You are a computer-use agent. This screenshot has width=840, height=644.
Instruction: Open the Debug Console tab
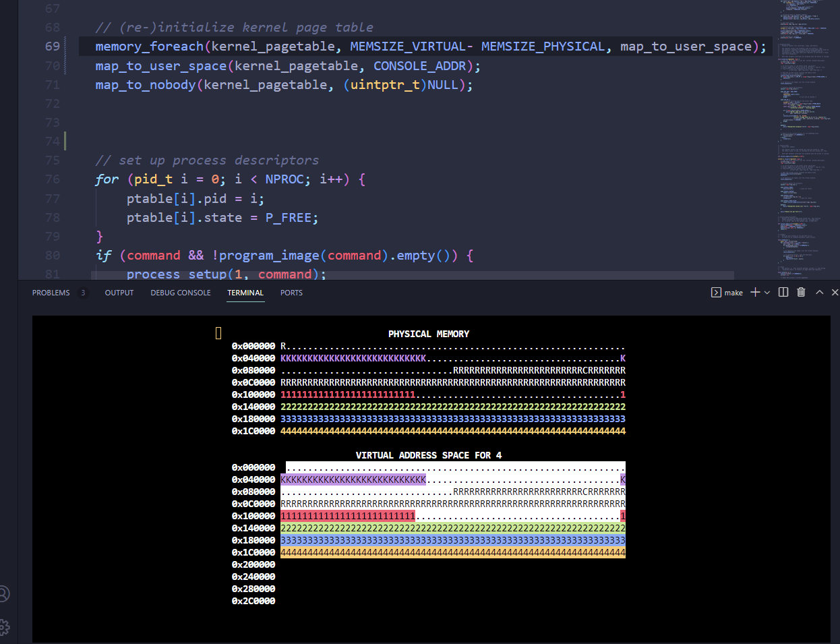tap(181, 293)
